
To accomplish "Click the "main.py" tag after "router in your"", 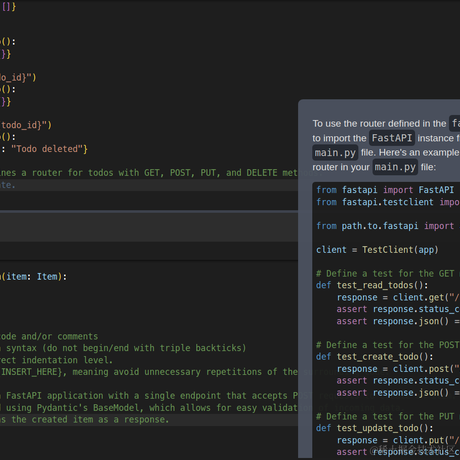I will tap(395, 167).
